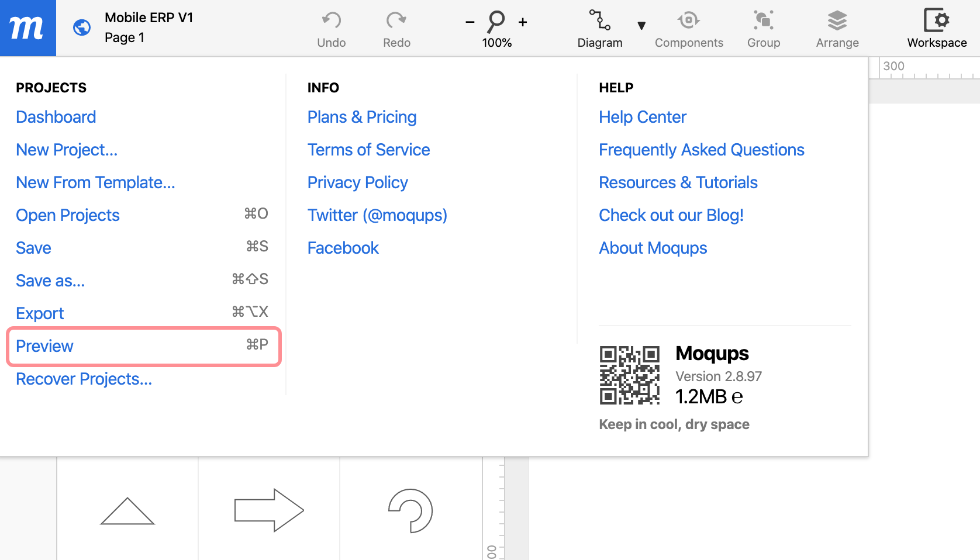Click the Moqups QR code image
Screen dimensions: 980x560
point(629,375)
